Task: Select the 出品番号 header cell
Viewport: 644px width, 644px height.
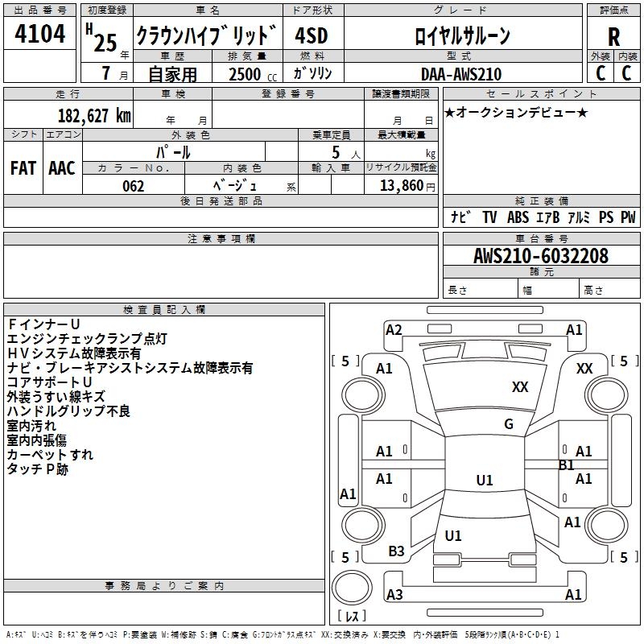Action: click(x=39, y=10)
